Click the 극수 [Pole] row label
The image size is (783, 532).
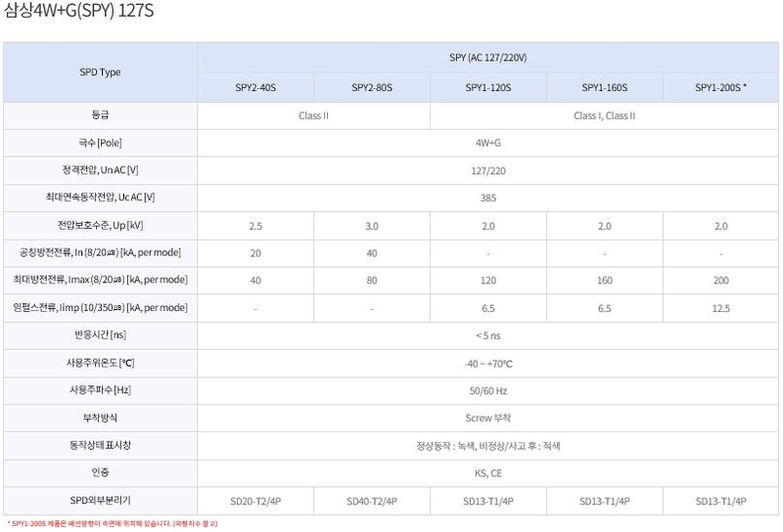(101, 143)
